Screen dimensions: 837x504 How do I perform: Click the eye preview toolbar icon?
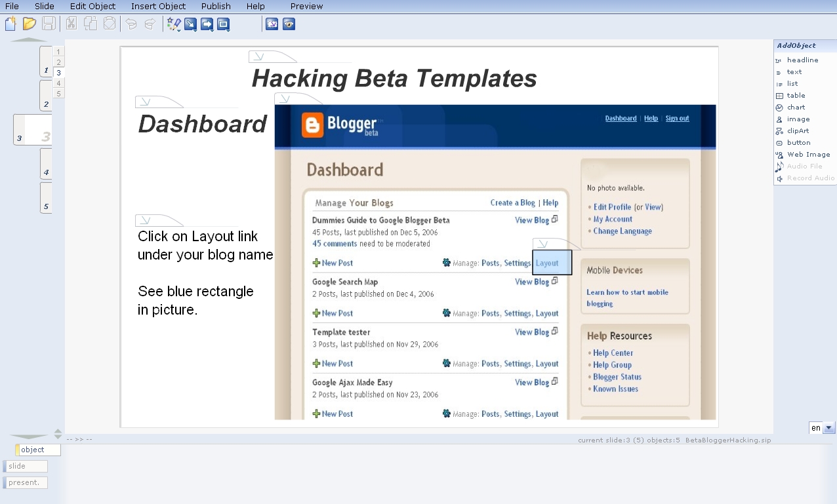289,24
